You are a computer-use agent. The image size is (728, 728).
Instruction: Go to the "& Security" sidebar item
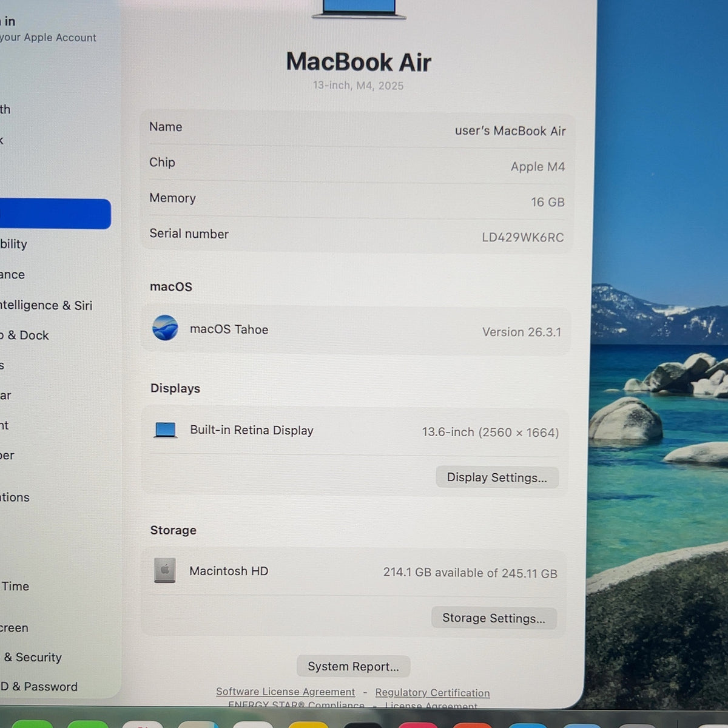coord(32,657)
